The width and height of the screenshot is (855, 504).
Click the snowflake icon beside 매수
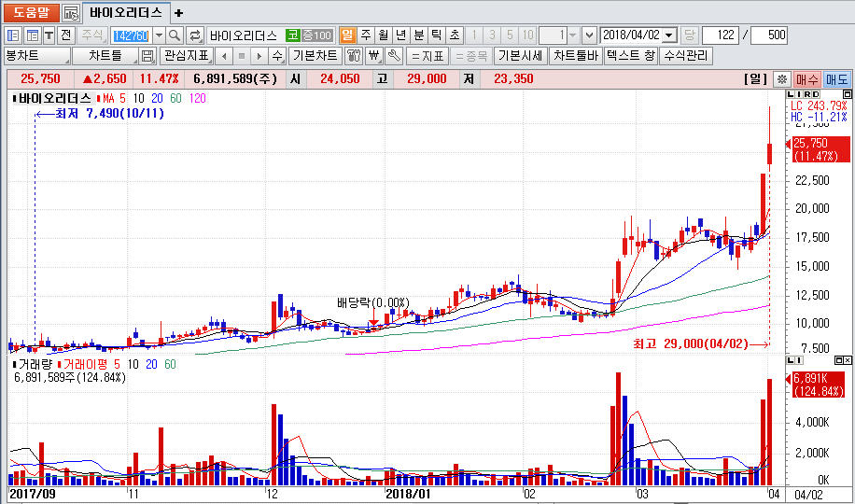782,79
